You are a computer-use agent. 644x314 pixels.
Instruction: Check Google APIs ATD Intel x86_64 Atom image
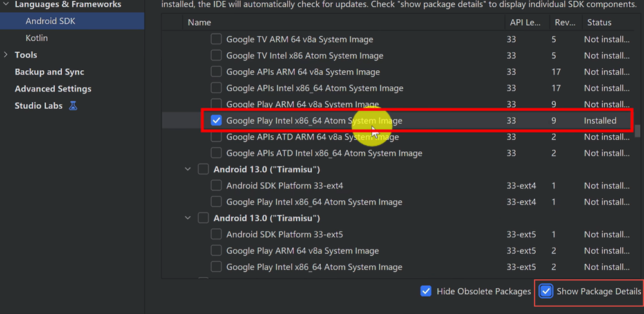pyautogui.click(x=216, y=153)
